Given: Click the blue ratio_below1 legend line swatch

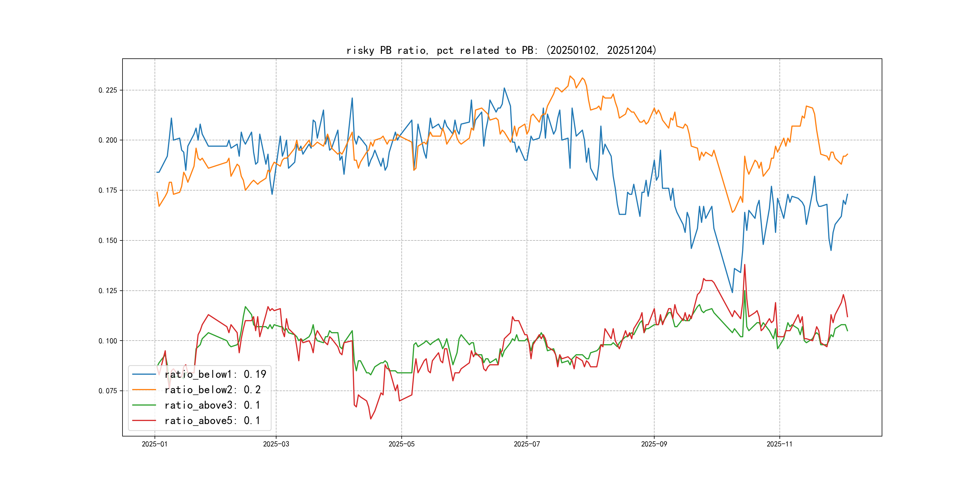Looking at the screenshot, I should (x=144, y=374).
